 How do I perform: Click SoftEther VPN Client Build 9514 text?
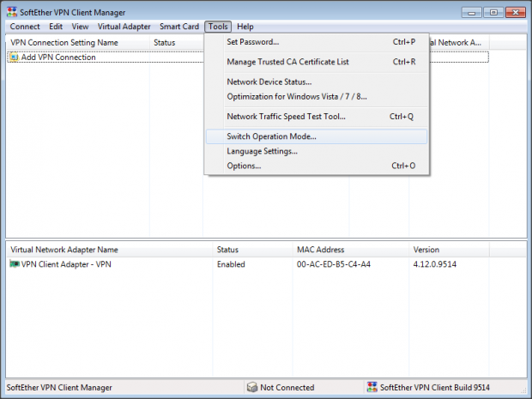click(x=435, y=388)
